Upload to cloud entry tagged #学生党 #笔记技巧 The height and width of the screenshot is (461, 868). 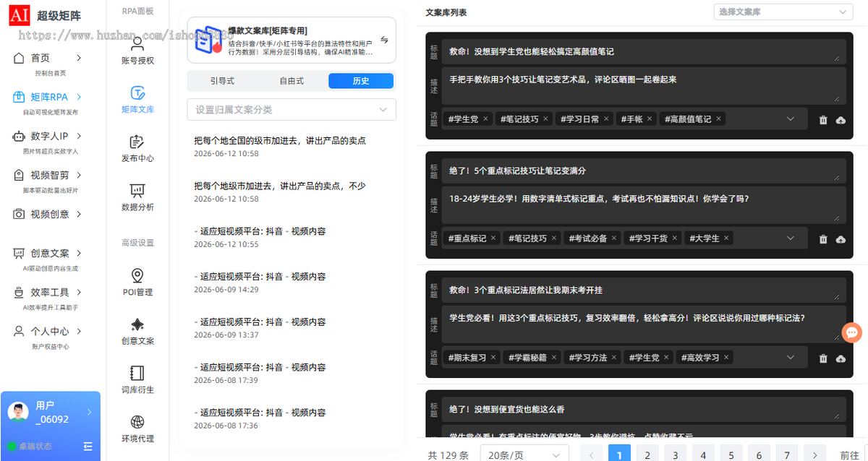[x=841, y=120]
